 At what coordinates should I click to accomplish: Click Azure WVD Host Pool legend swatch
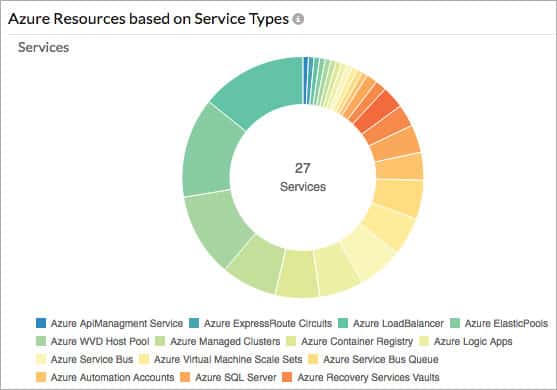[41, 341]
